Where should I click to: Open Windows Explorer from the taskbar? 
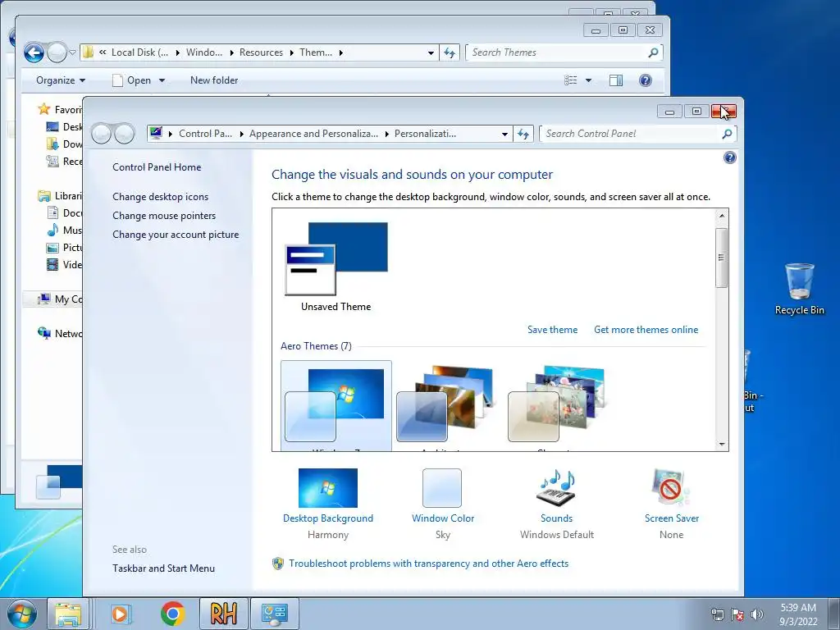[68, 614]
